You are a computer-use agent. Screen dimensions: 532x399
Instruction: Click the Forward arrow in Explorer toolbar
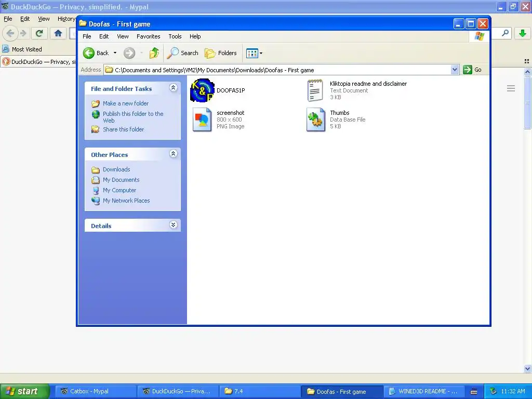tap(129, 53)
